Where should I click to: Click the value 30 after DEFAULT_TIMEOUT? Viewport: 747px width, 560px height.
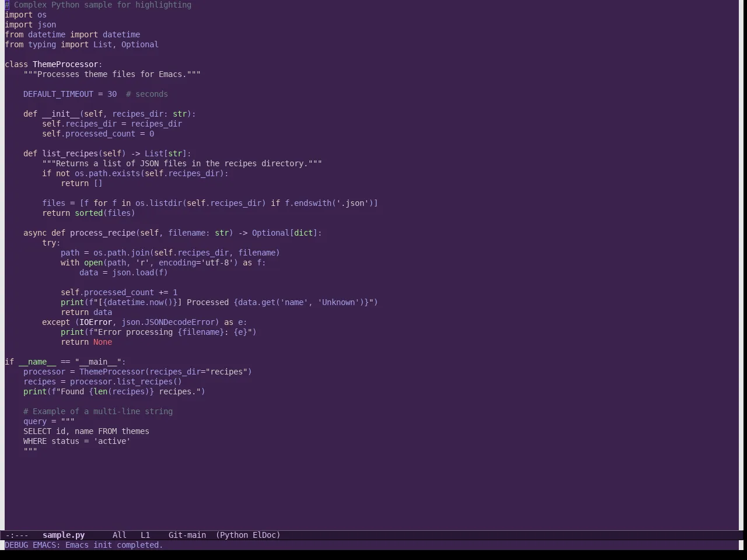coord(112,94)
